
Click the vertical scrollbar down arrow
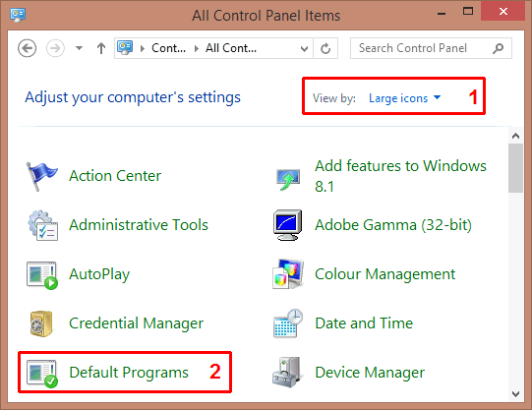point(515,394)
